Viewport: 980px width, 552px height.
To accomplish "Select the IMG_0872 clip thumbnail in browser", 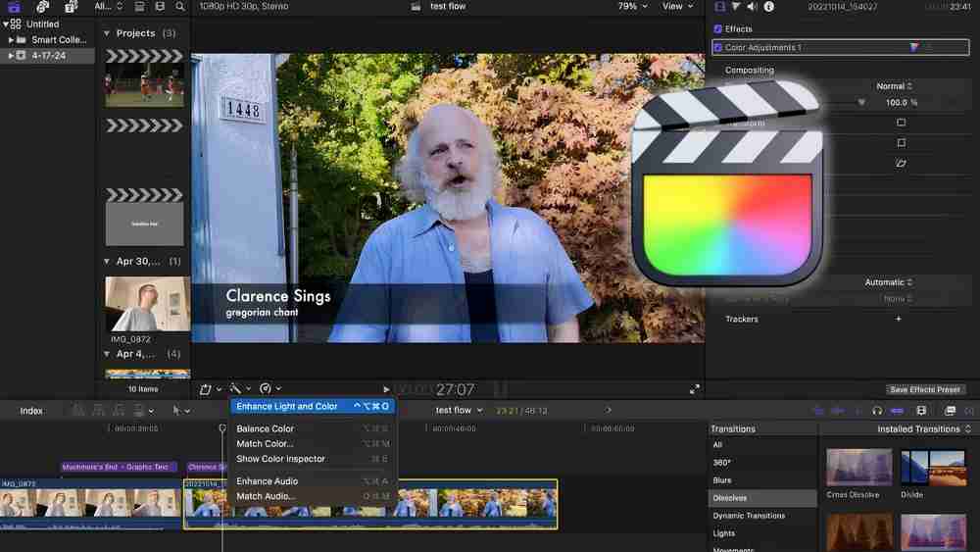I will pos(148,304).
